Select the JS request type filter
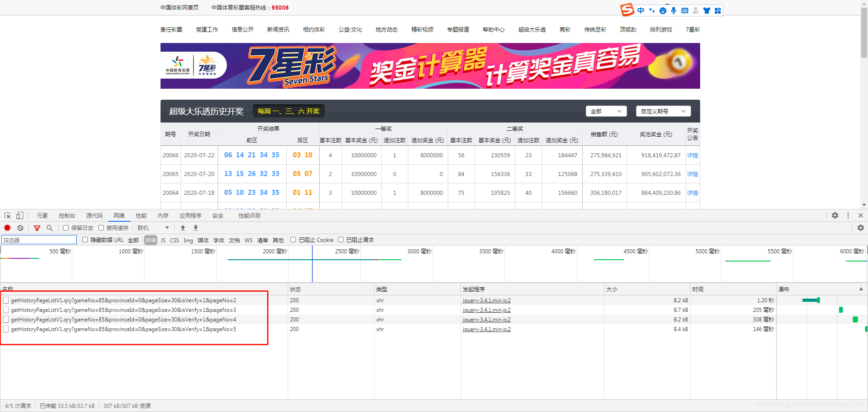Image resolution: width=868 pixels, height=412 pixels. click(x=163, y=240)
